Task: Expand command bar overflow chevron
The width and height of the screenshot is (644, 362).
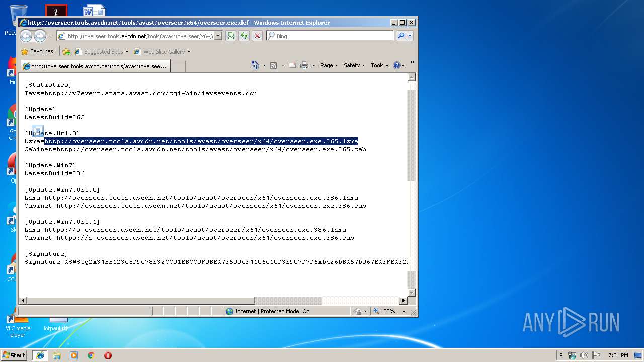Action: (x=412, y=62)
